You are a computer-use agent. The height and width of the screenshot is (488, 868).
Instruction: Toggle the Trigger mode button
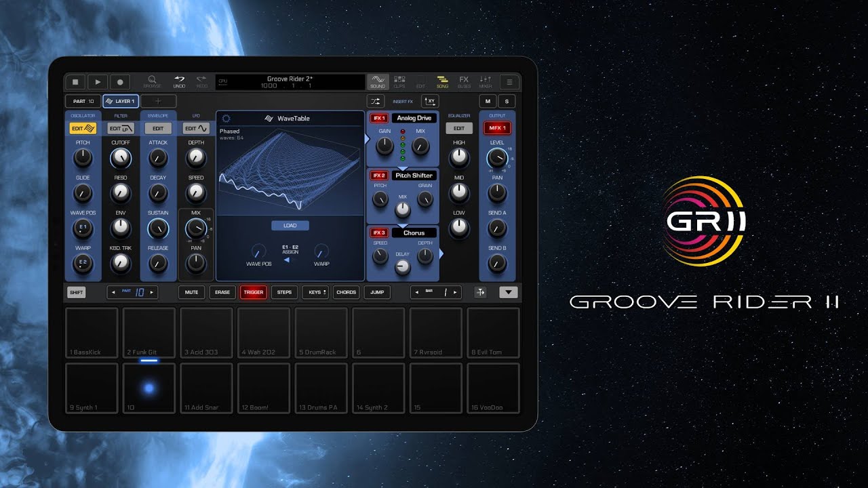[x=254, y=292]
